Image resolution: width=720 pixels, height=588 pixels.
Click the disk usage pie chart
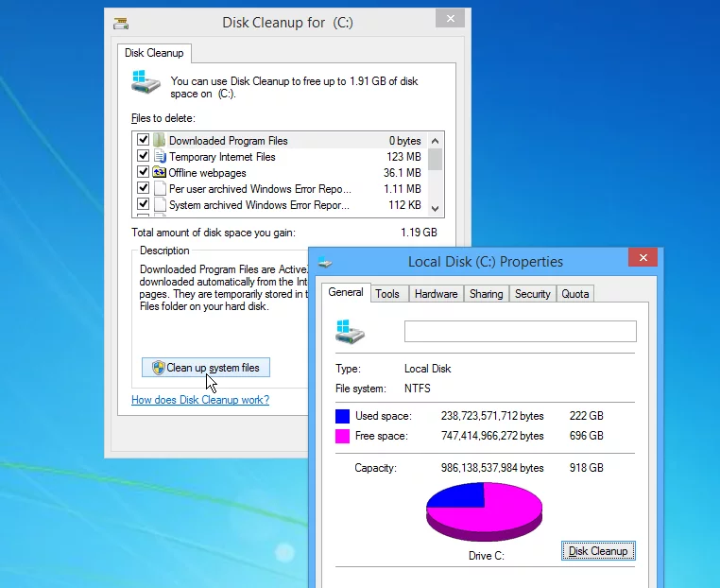coord(485,511)
